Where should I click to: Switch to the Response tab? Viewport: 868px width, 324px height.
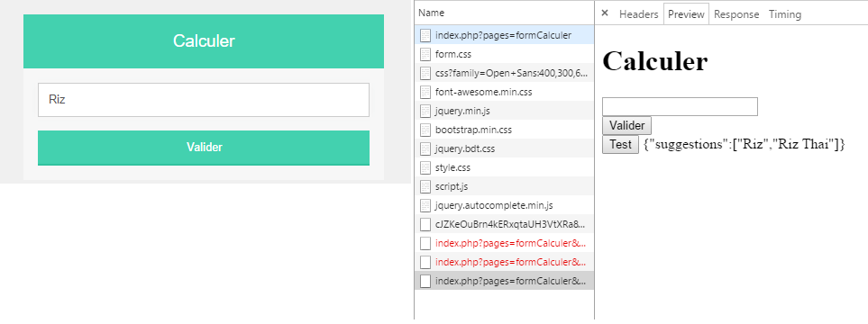click(736, 14)
